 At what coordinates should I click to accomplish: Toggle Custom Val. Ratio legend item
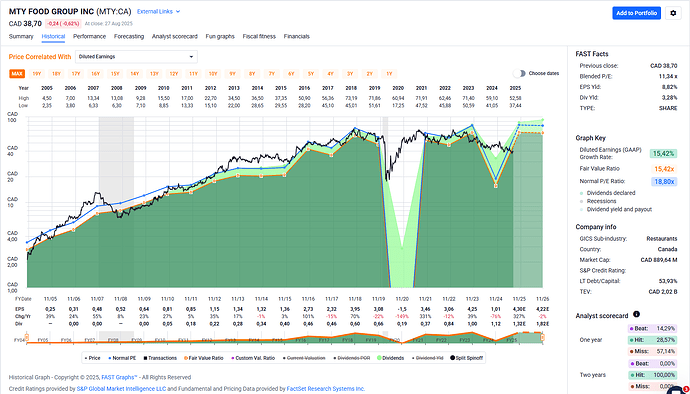252,358
